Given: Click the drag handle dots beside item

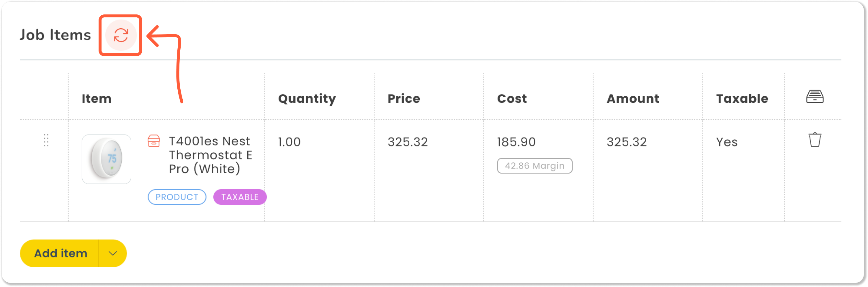Looking at the screenshot, I should click(x=46, y=140).
